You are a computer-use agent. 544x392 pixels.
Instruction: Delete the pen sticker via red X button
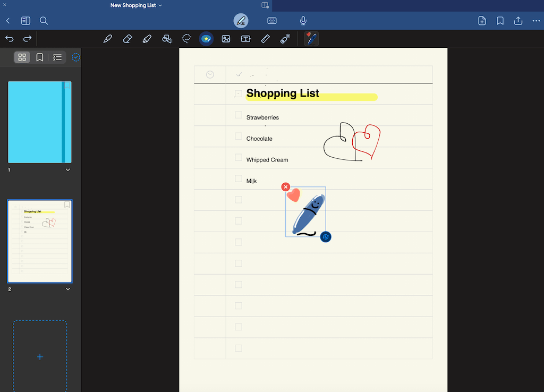(x=286, y=187)
